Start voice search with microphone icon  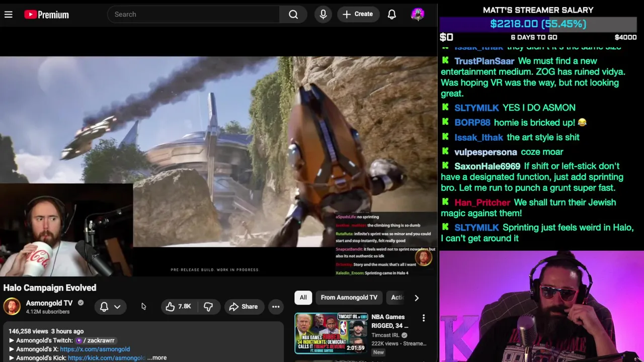tap(323, 15)
